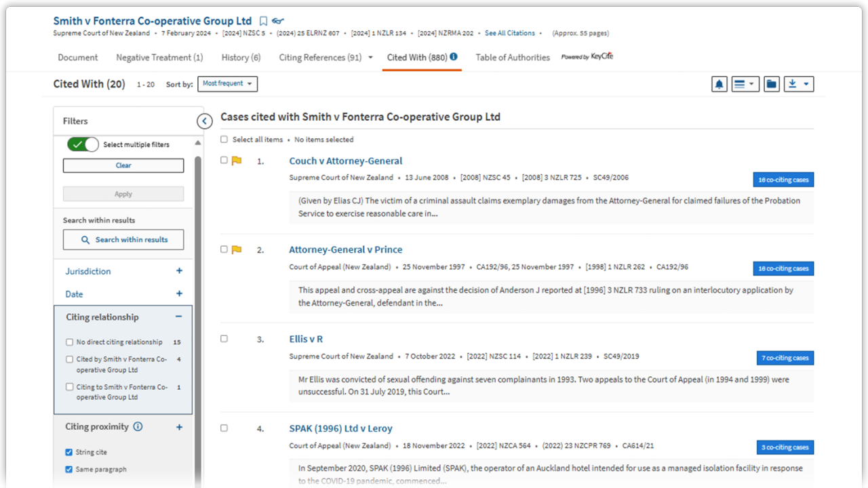Open the Ellis v R case link
Image resolution: width=868 pixels, height=488 pixels.
click(x=306, y=339)
